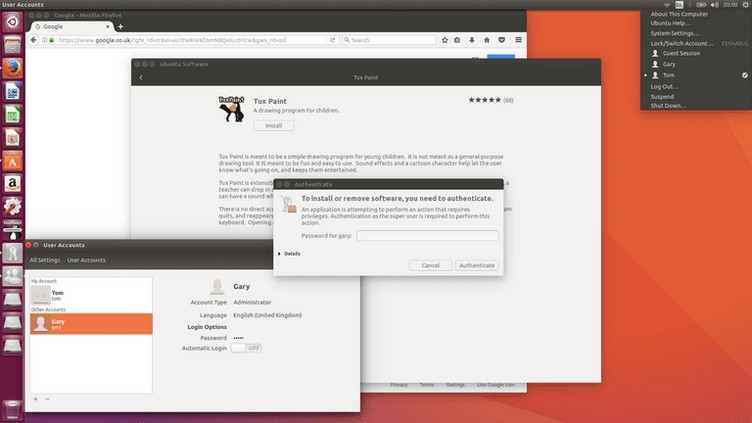Reload the Google page in Firefox
This screenshot has width=752, height=423.
332,40
